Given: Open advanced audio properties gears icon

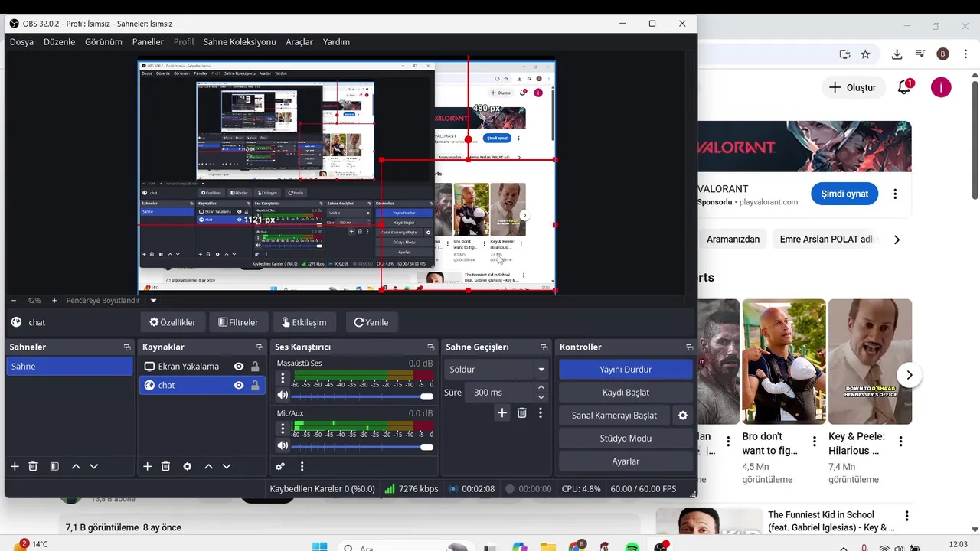Looking at the screenshot, I should coord(280,466).
